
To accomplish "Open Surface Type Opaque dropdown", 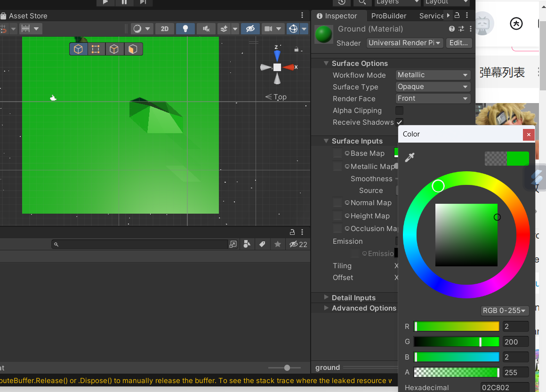I will click(433, 87).
